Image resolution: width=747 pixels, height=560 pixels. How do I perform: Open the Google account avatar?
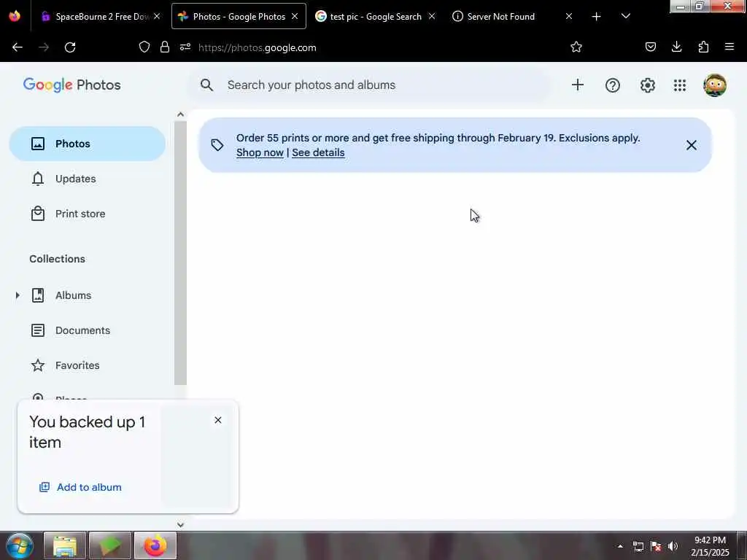(715, 85)
